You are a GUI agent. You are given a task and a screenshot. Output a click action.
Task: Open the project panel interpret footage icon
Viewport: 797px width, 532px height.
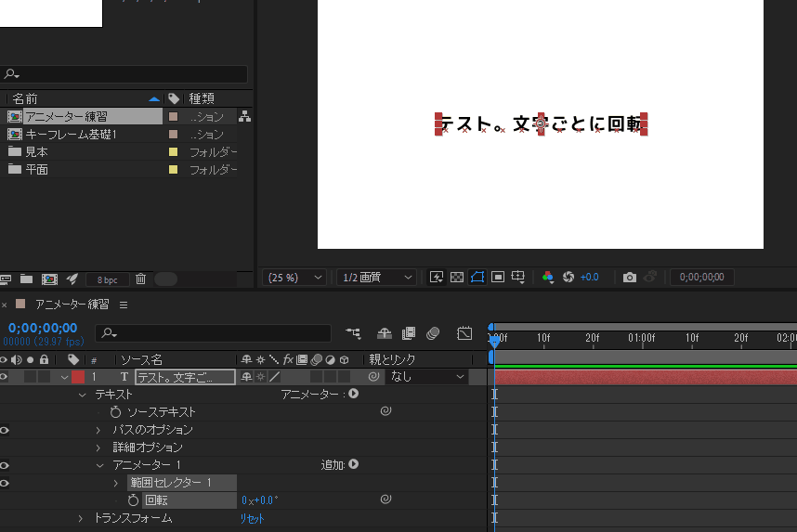(x=5, y=279)
